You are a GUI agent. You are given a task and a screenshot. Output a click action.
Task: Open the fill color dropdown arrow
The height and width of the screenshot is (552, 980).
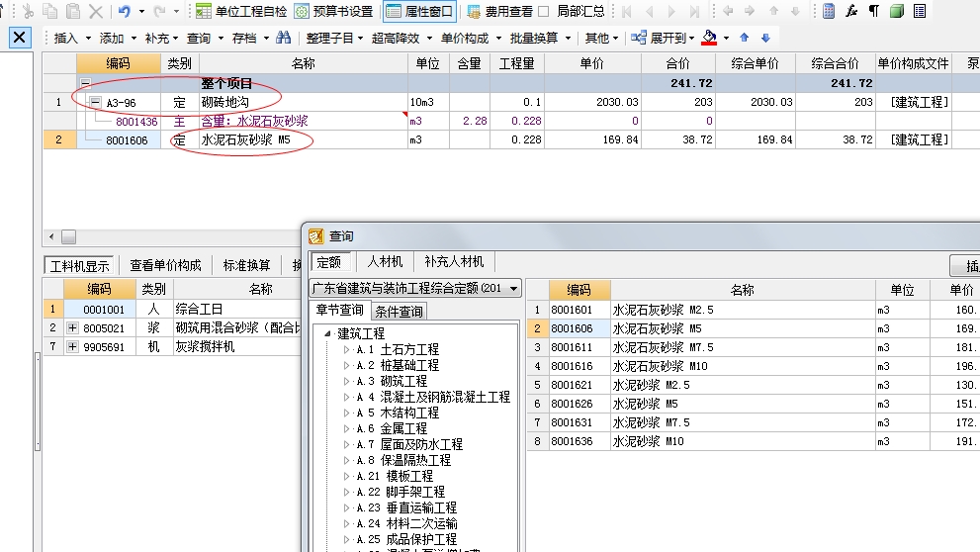pyautogui.click(x=726, y=39)
